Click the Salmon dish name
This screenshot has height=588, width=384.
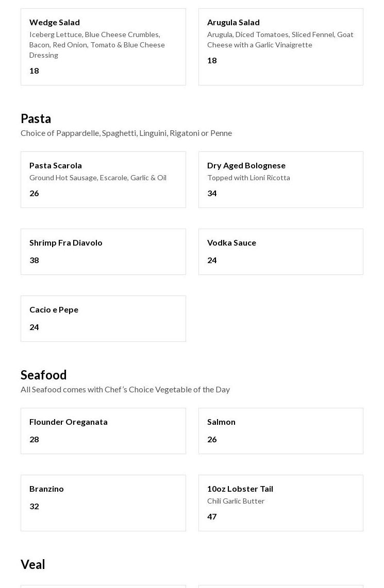[221, 422]
